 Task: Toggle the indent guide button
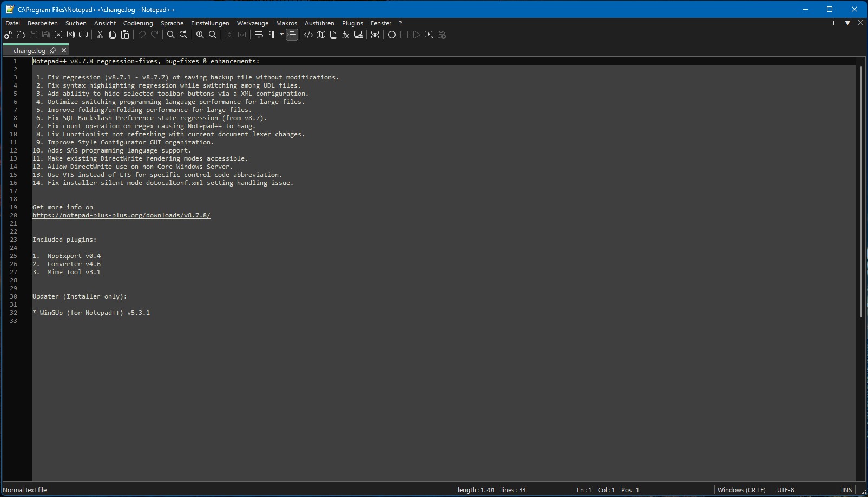[292, 35]
